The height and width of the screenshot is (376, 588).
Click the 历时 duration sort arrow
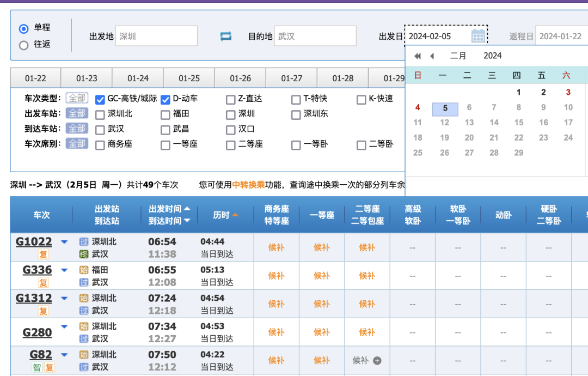pos(236,214)
